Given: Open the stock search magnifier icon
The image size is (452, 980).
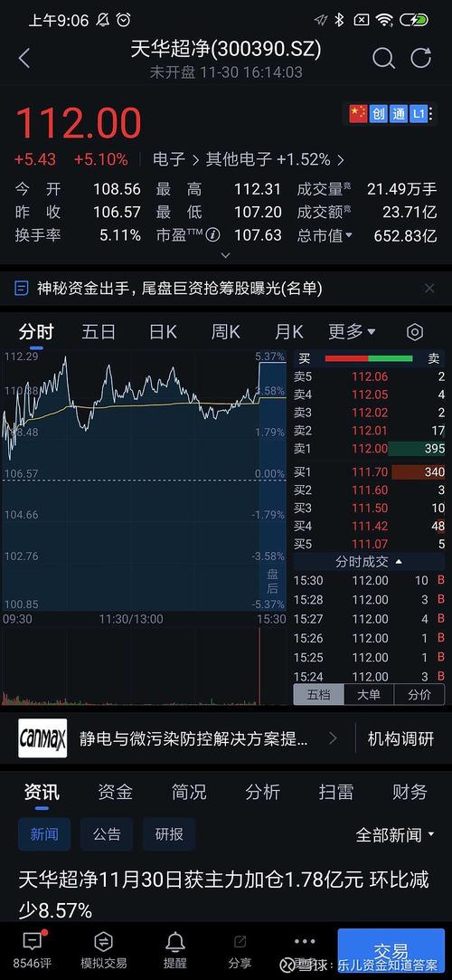Looking at the screenshot, I should tap(383, 59).
